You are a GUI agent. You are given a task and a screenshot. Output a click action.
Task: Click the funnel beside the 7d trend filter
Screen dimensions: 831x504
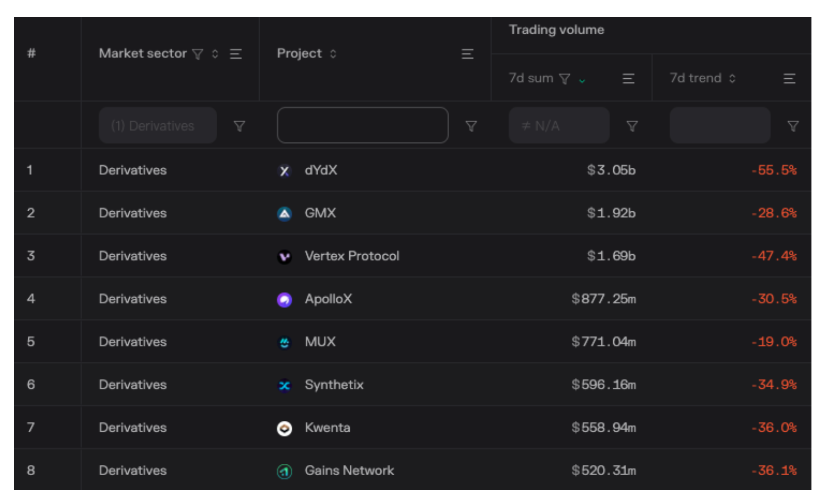793,126
